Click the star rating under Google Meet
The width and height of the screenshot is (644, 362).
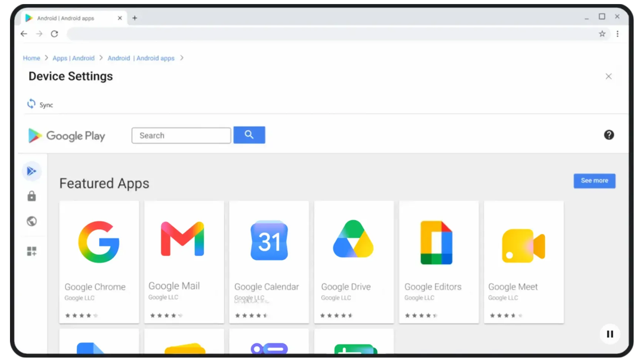click(506, 316)
